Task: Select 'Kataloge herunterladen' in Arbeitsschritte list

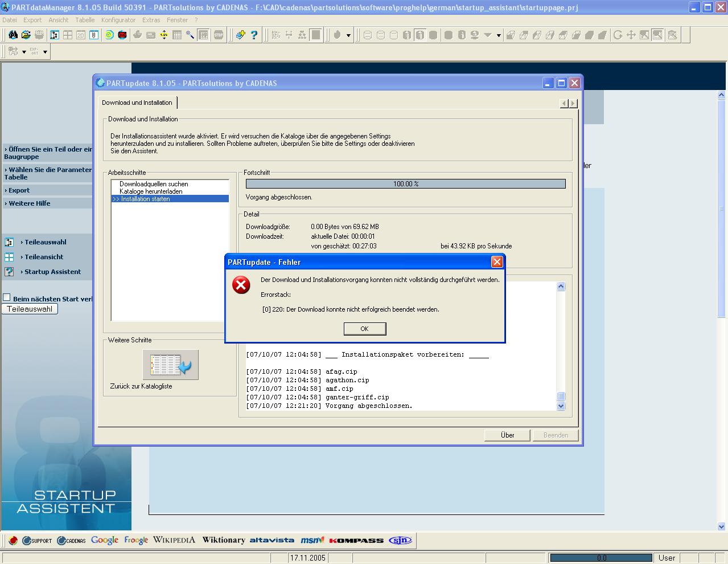Action: point(151,191)
